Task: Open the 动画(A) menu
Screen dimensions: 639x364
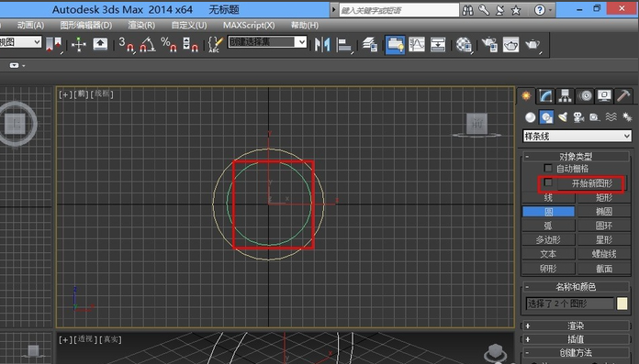Action: click(30, 26)
